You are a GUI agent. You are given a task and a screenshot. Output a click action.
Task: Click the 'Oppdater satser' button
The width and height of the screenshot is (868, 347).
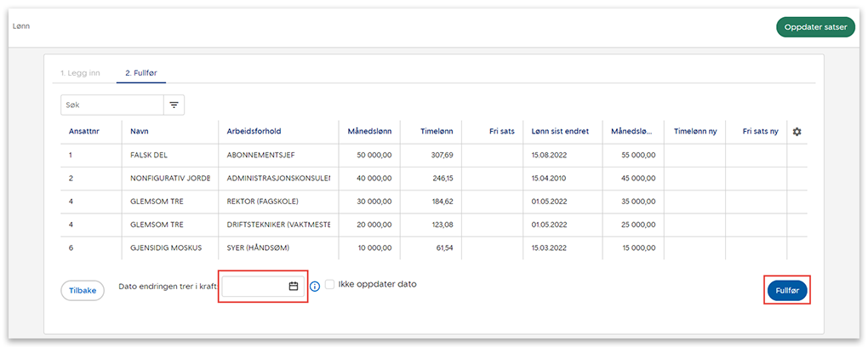pos(815,27)
